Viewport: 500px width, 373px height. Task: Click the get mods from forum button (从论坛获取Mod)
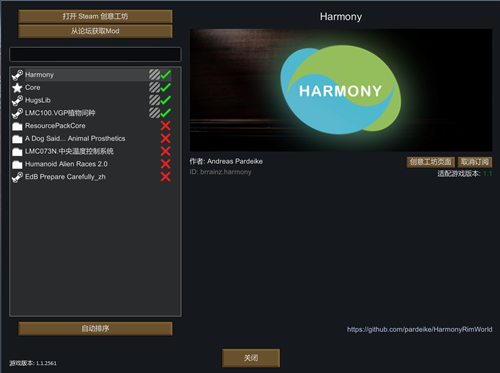(95, 31)
